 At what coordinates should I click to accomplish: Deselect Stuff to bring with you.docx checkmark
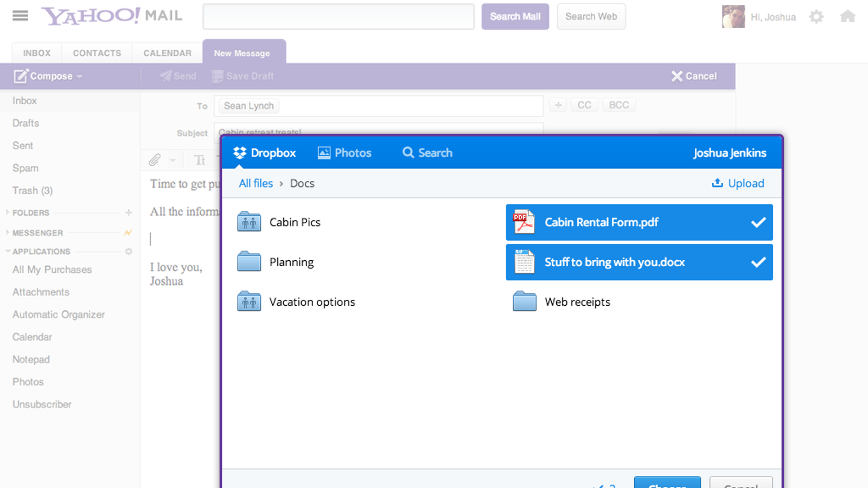[758, 262]
